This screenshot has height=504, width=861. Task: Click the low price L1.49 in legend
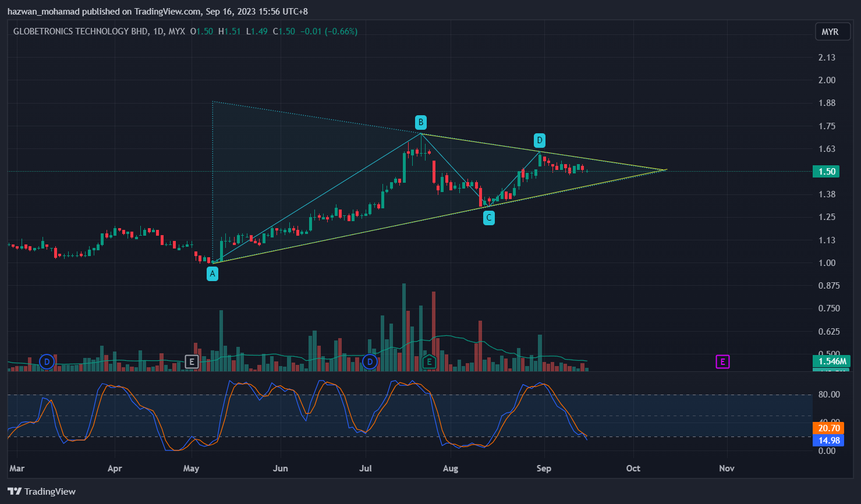[257, 31]
